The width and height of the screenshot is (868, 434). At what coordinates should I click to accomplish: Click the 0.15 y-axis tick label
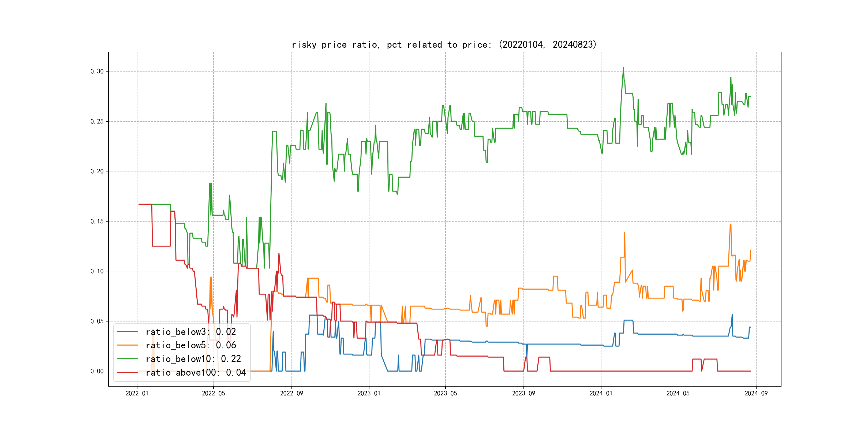(97, 221)
